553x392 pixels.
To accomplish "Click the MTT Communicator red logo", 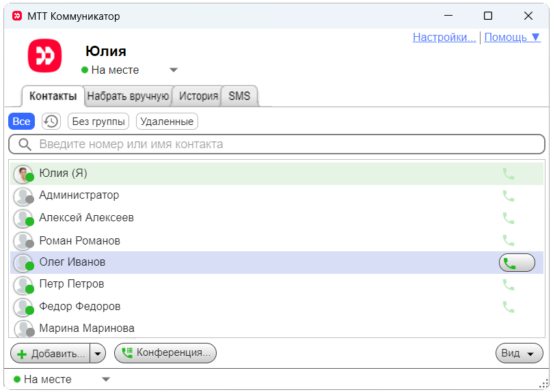I will tap(44, 56).
